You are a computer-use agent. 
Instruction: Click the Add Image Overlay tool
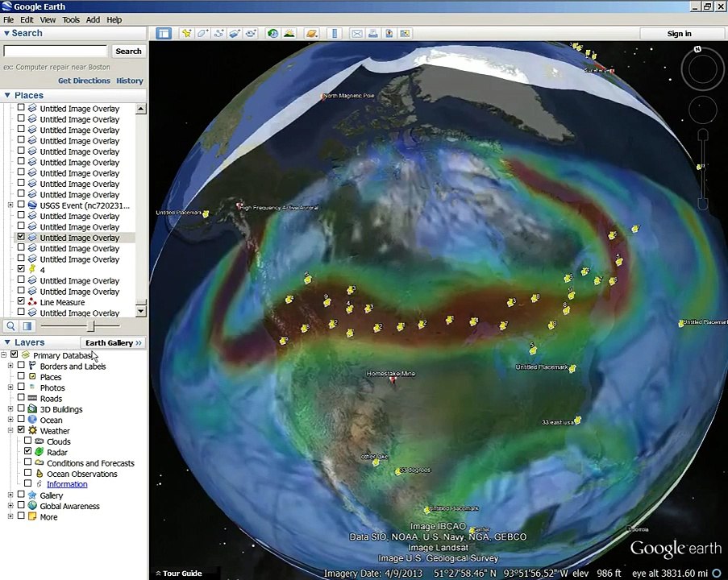[235, 33]
